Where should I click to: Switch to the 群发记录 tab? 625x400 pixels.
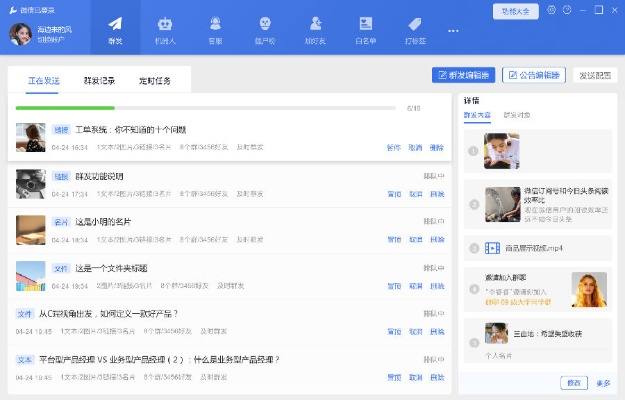[x=99, y=81]
